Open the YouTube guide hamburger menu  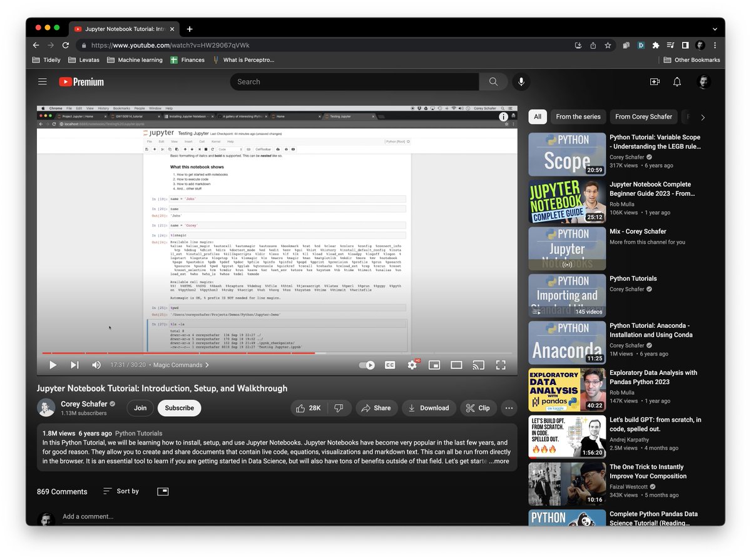43,82
